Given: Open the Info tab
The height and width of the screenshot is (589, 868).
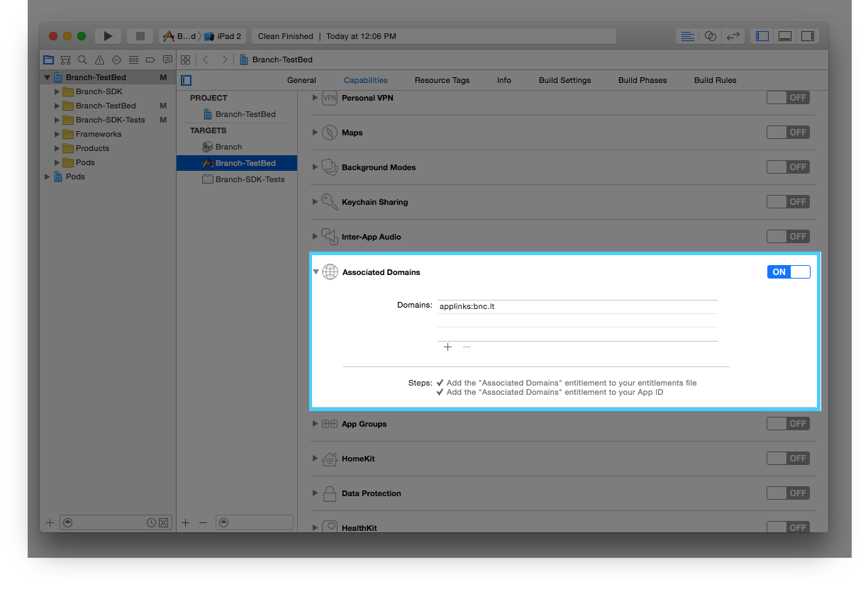Looking at the screenshot, I should click(x=504, y=80).
